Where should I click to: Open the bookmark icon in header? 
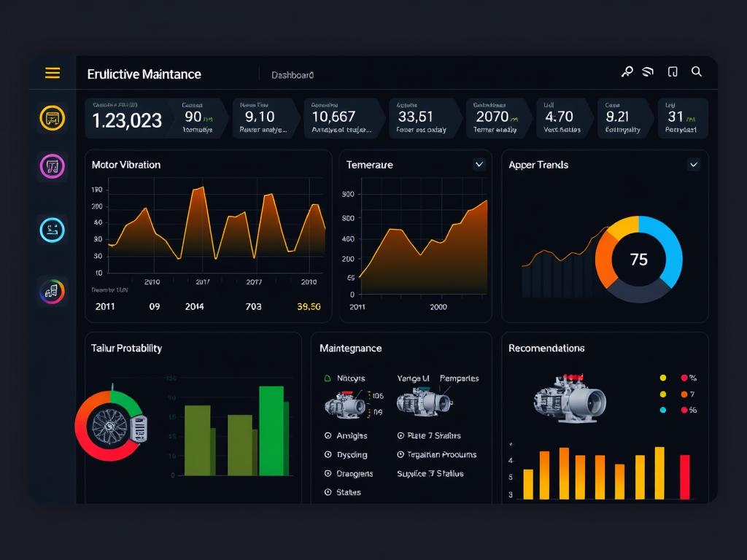[673, 71]
